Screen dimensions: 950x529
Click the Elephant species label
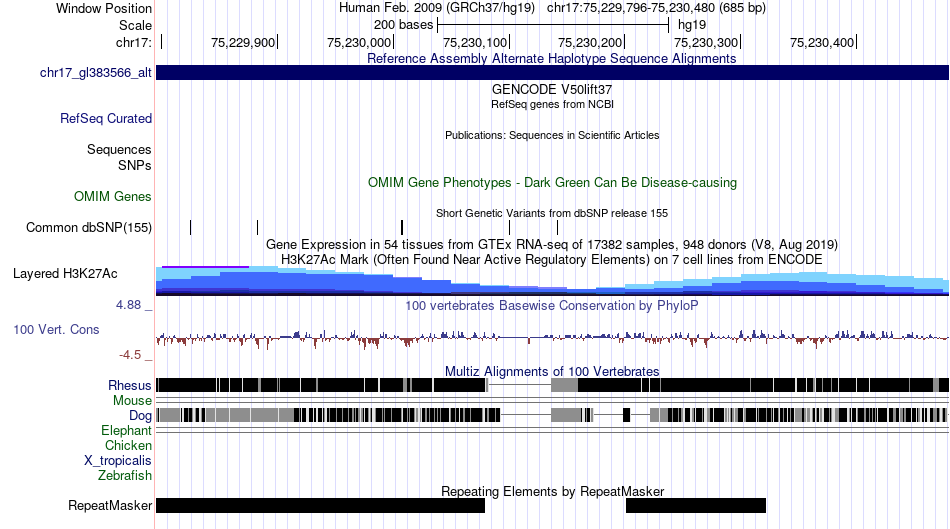click(x=127, y=430)
